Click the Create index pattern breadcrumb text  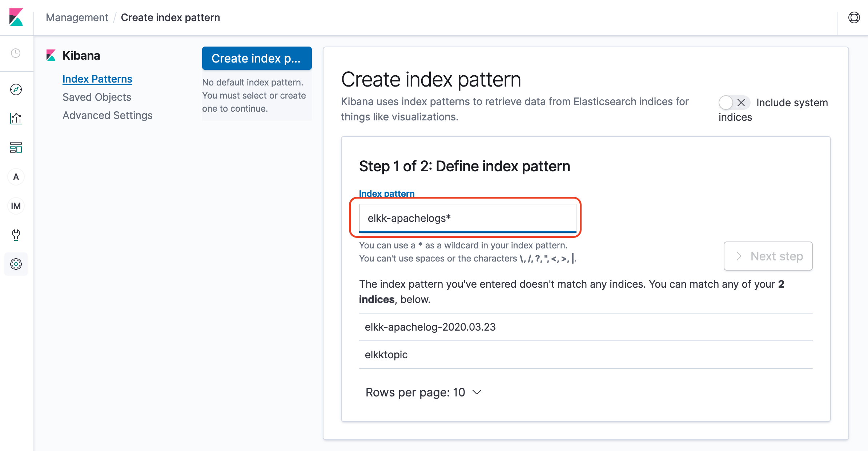tap(170, 17)
